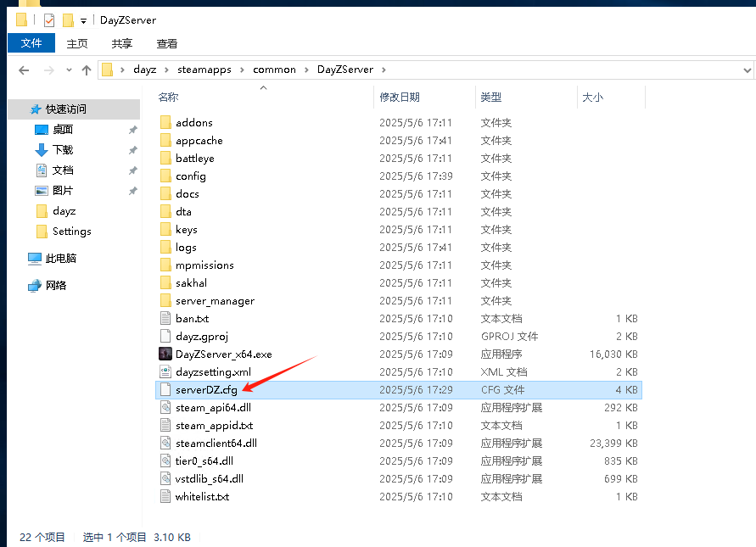756x547 pixels.
Task: Click the mpmissions folder icon
Action: click(x=165, y=265)
